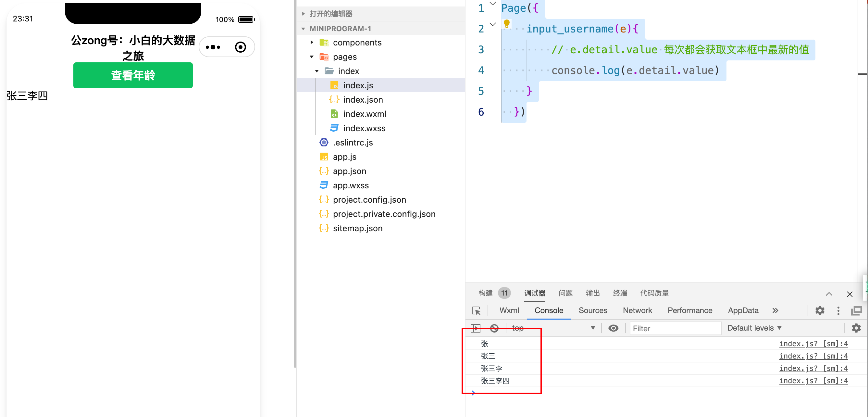Switch to the 代码质量 tab
The height and width of the screenshot is (417, 868).
click(654, 293)
